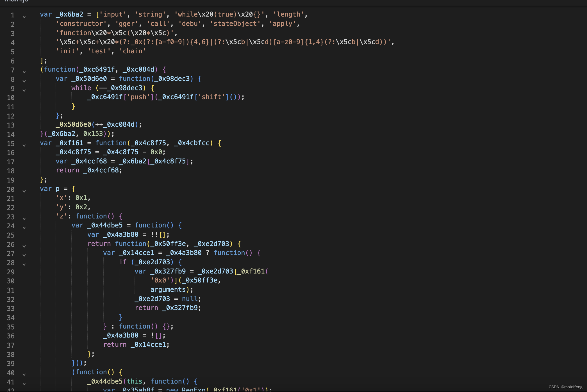Click line number 19 in the gutter

point(11,180)
